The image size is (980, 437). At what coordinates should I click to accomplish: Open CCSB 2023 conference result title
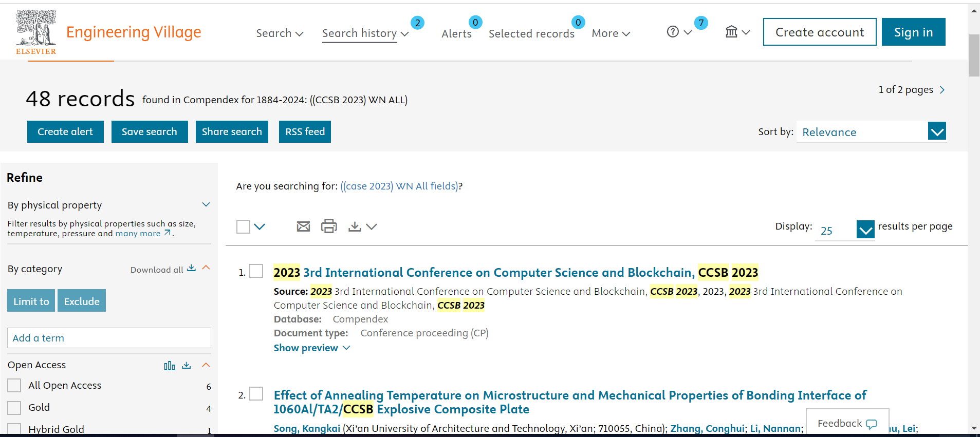point(515,272)
